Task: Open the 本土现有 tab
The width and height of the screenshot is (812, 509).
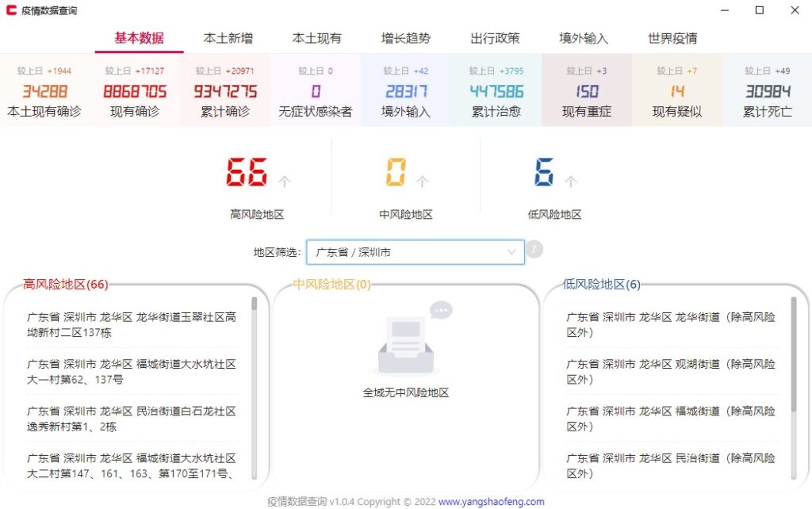Action: (x=317, y=38)
